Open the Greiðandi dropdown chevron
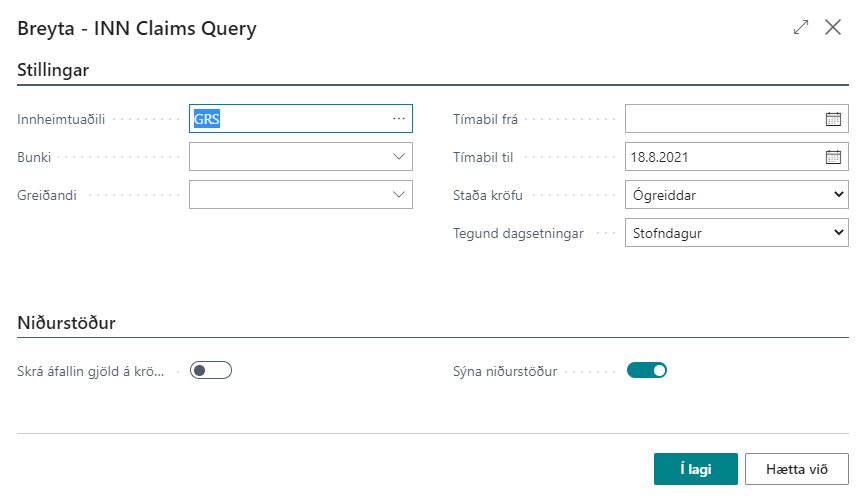The image size is (864, 503). [399, 195]
